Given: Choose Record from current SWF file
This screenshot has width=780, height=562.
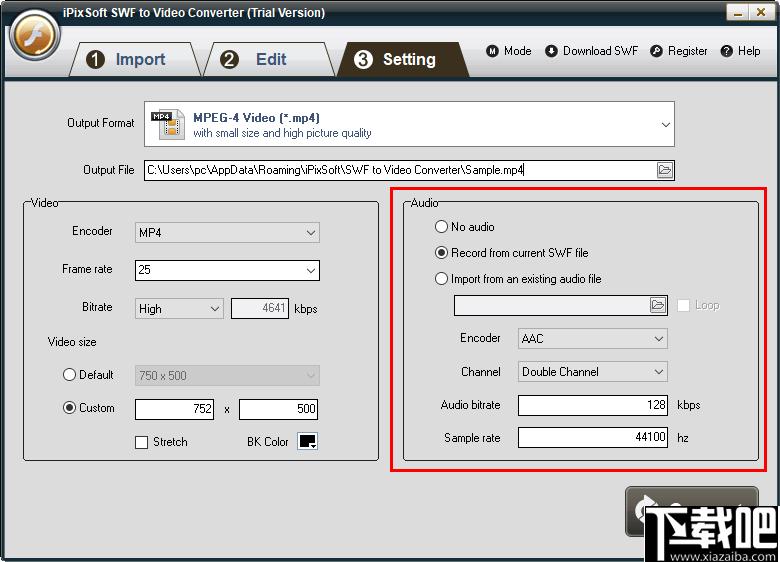Looking at the screenshot, I should click(x=511, y=253).
